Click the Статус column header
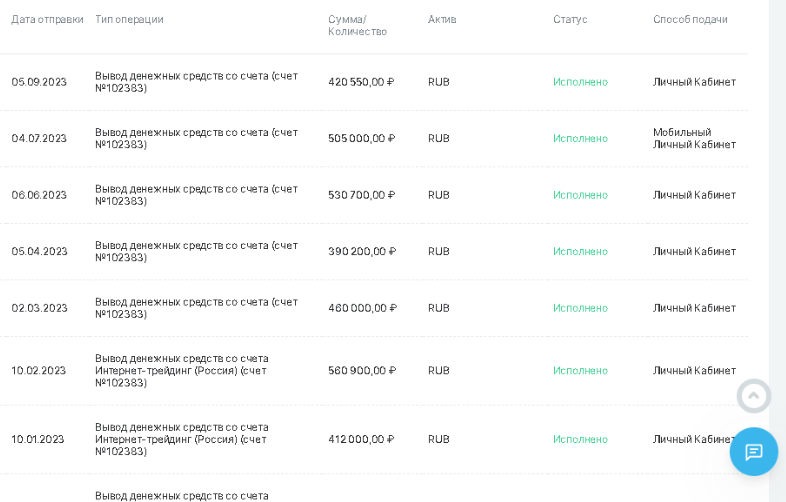The height and width of the screenshot is (502, 786). (x=570, y=19)
